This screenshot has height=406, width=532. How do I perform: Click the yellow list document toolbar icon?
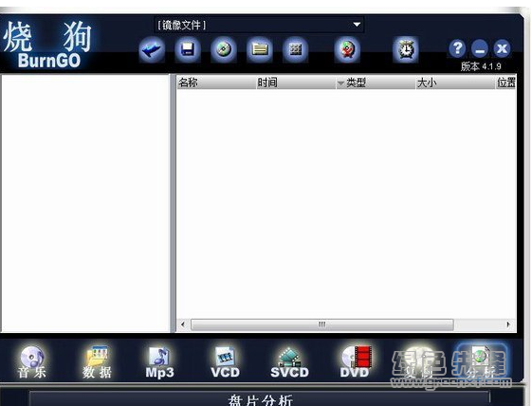click(260, 50)
